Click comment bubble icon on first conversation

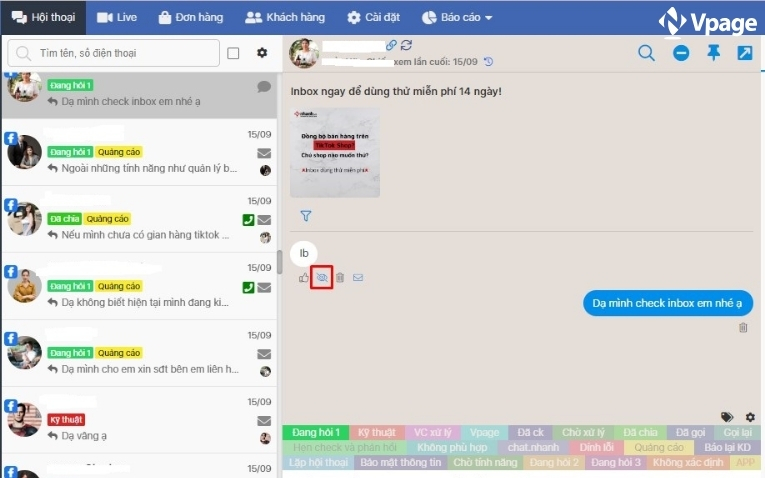pyautogui.click(x=264, y=87)
